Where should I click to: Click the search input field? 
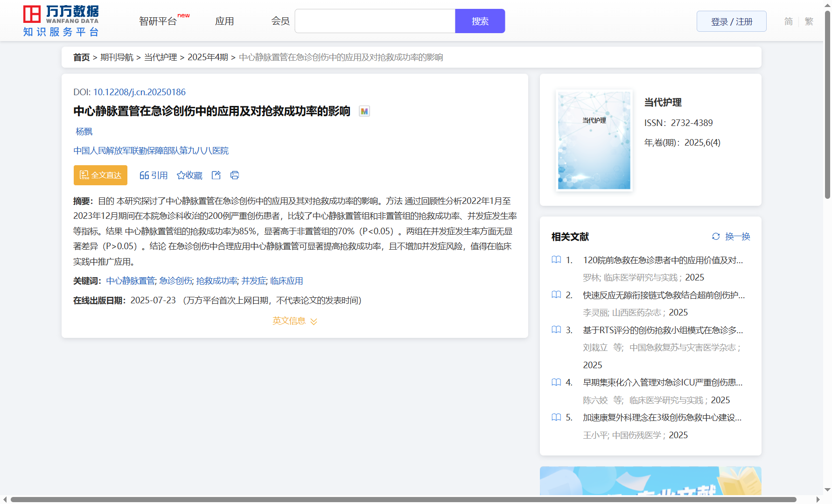pyautogui.click(x=375, y=21)
